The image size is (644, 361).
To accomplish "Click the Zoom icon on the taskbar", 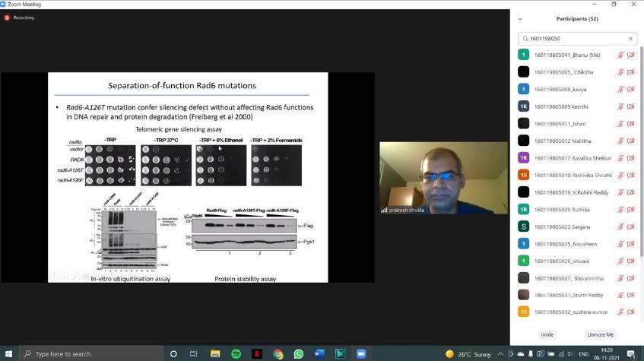I will pos(361,353).
